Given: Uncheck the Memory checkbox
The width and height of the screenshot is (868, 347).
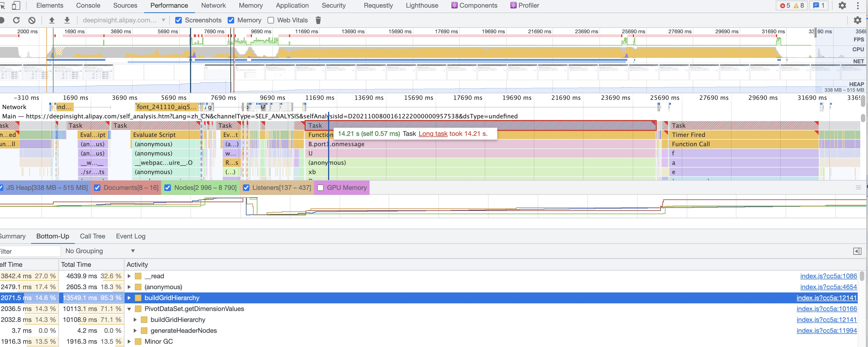Looking at the screenshot, I should pos(231,20).
